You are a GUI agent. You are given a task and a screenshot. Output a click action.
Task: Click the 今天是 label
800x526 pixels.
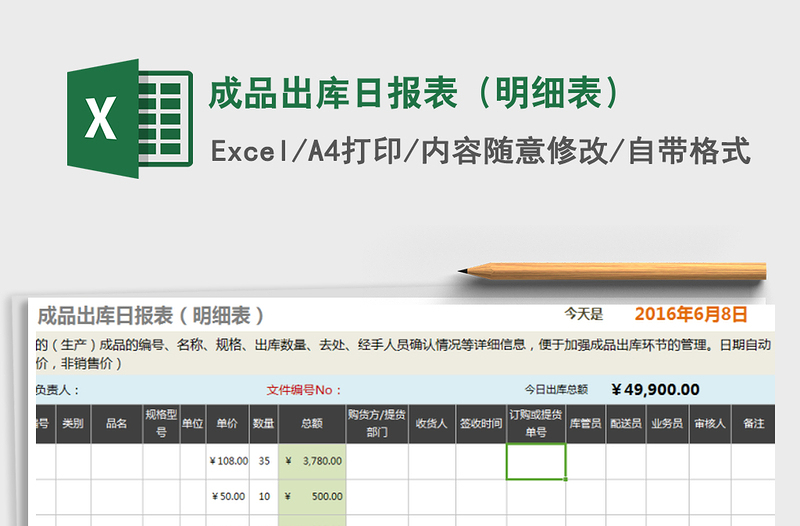(584, 314)
